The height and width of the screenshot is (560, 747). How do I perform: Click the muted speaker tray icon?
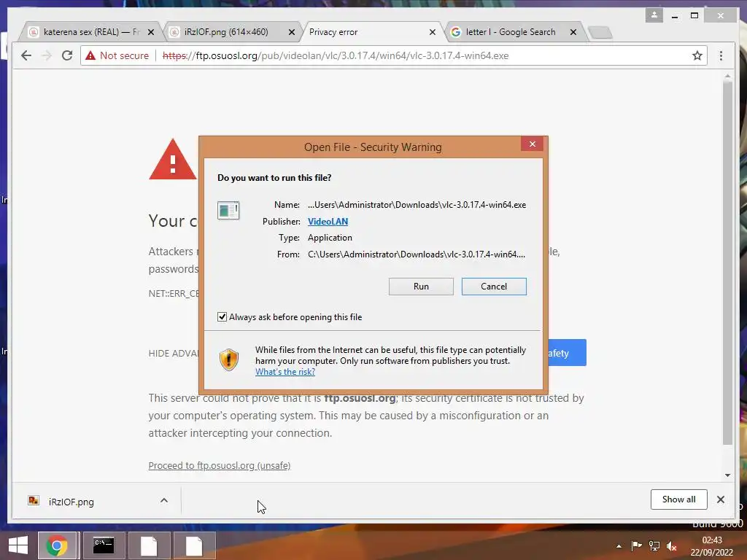672,546
